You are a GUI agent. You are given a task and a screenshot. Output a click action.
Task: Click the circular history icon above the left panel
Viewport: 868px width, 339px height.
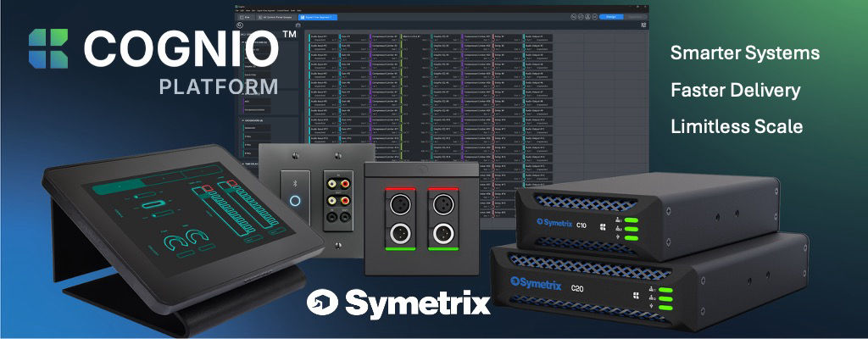[240, 25]
